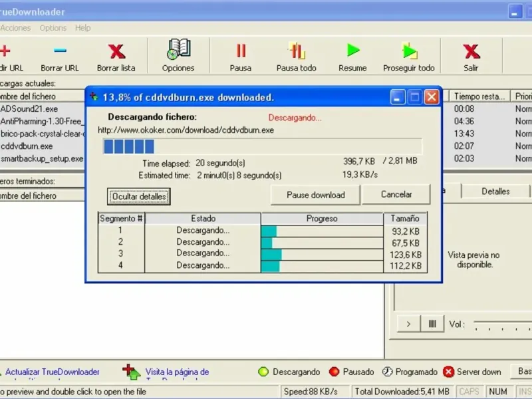Open the Opciones book icon
Viewport: 532px width, 399px height.
(178, 49)
